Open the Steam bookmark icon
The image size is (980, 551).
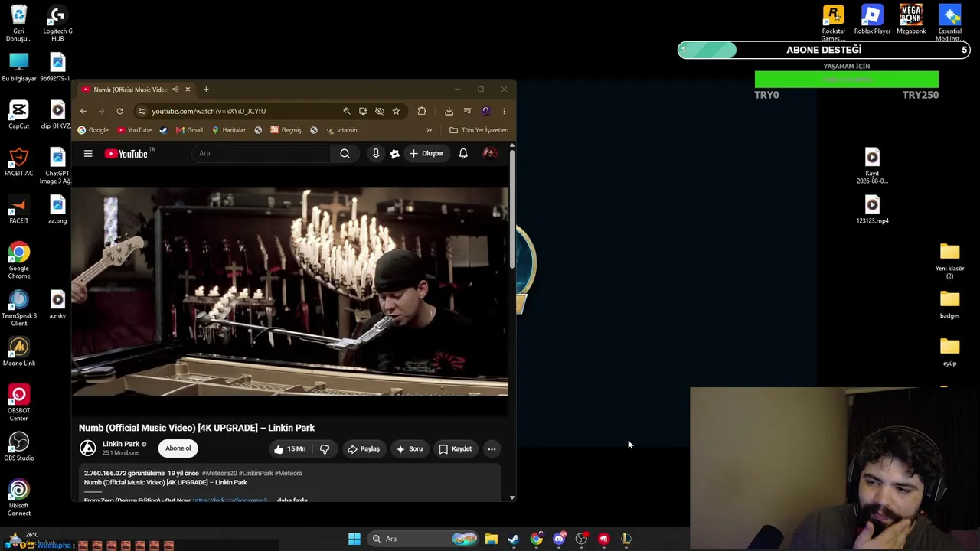coord(163,130)
